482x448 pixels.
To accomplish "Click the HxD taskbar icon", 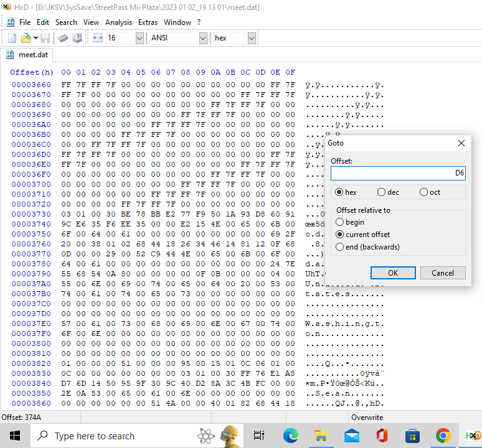I will 473,436.
